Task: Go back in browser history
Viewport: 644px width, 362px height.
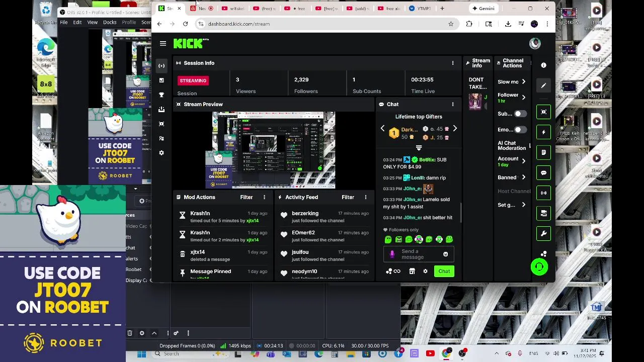Action: tap(159, 24)
